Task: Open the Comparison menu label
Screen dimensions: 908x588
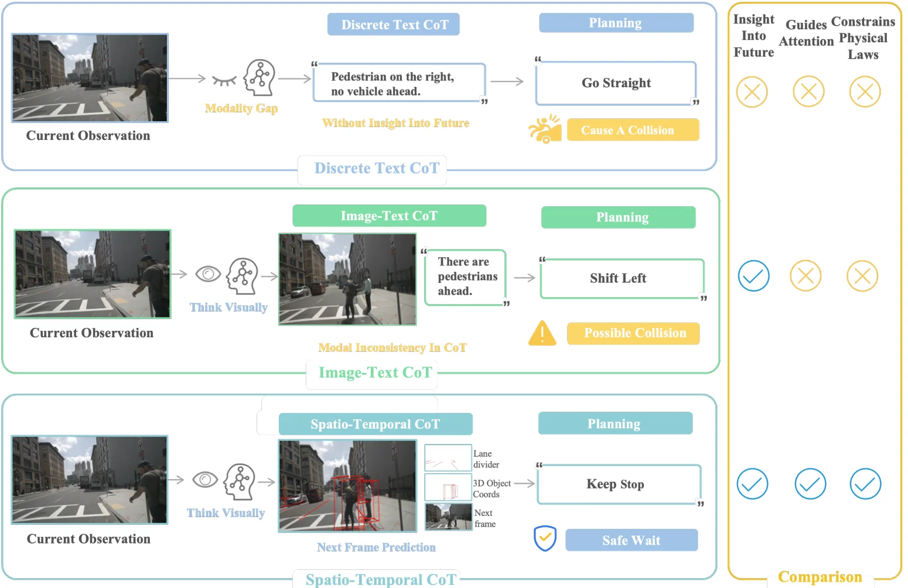Action: (x=820, y=576)
